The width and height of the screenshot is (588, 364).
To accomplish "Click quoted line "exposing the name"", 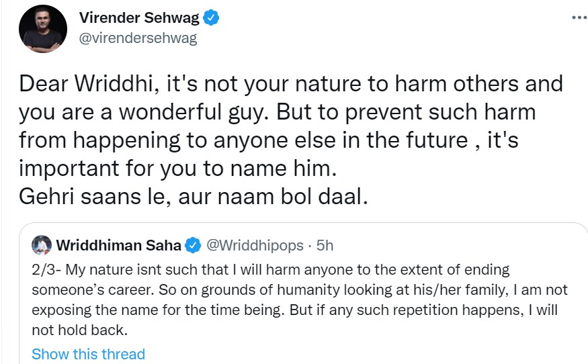I will coord(295,310).
